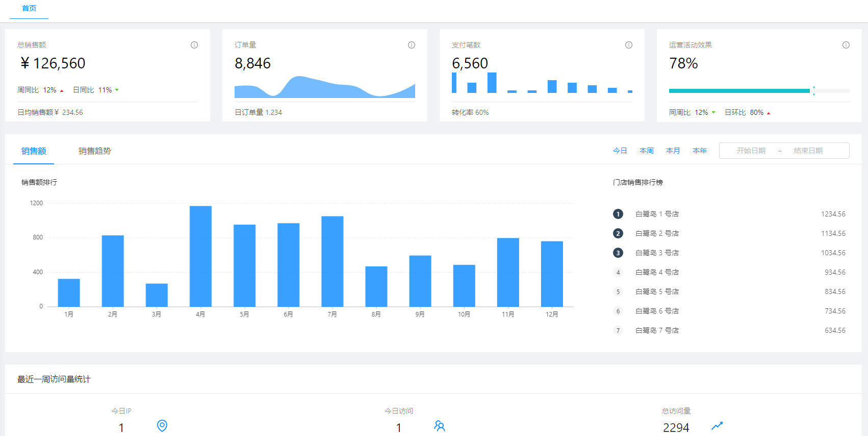Click the 门店销售排行榜 heading

pyautogui.click(x=638, y=182)
